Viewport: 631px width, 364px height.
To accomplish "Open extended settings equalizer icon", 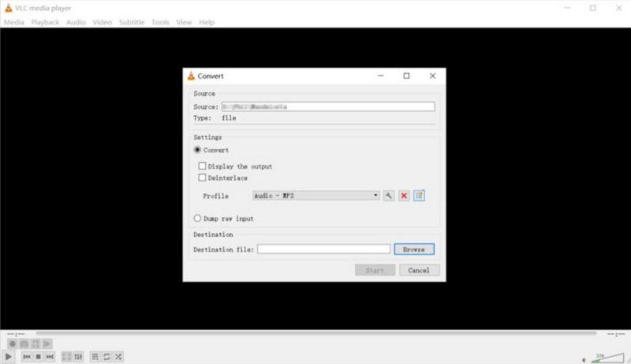I will pos(78,356).
